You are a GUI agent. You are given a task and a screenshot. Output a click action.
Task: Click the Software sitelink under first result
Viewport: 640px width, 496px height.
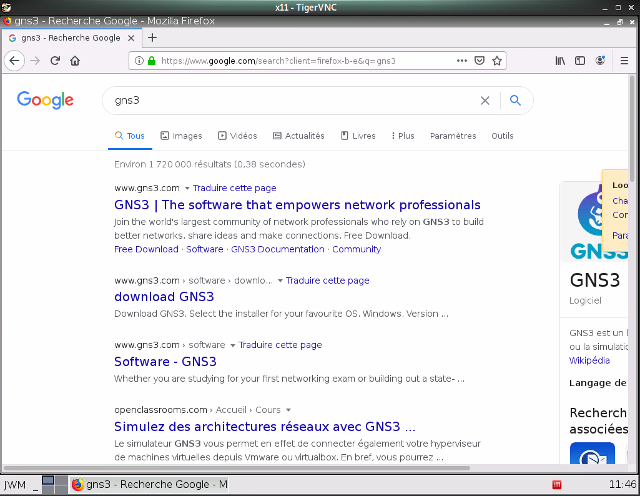[204, 249]
